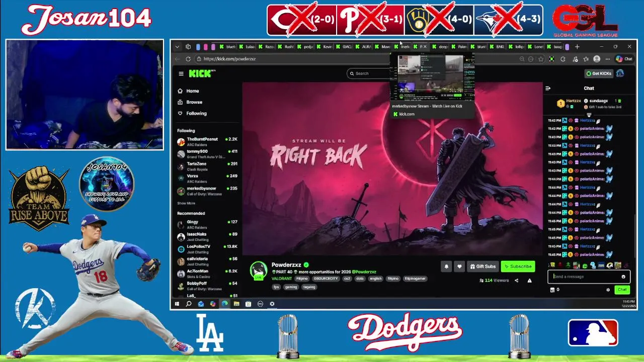This screenshot has height=362, width=644.
Task: Open a new browser tab
Action: pyautogui.click(x=577, y=47)
